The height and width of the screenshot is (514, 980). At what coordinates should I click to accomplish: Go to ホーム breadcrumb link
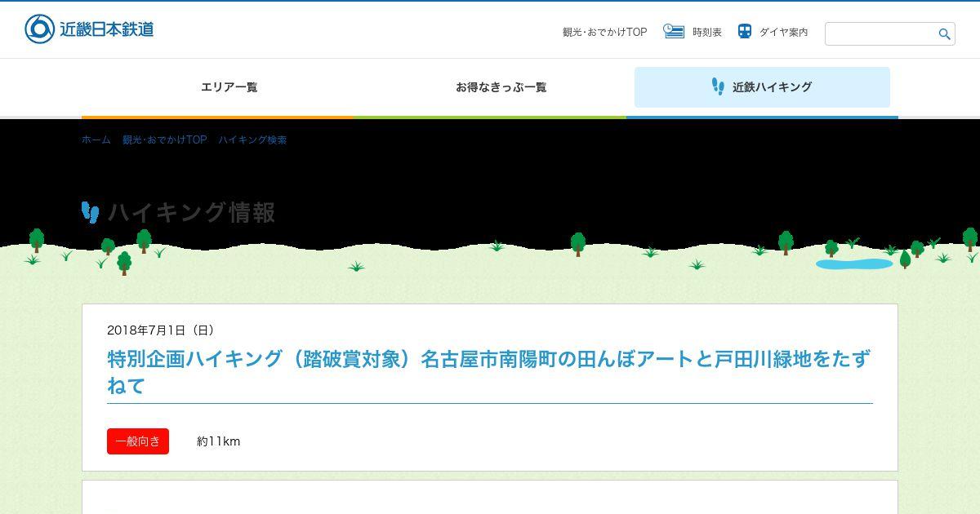point(96,140)
